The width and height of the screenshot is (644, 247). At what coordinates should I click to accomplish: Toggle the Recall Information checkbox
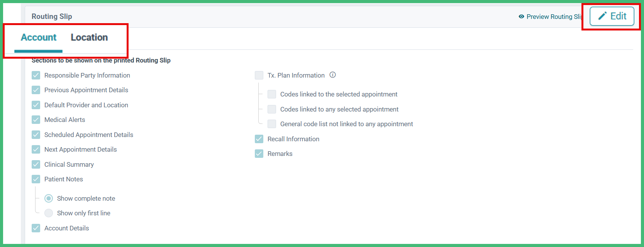click(x=259, y=139)
